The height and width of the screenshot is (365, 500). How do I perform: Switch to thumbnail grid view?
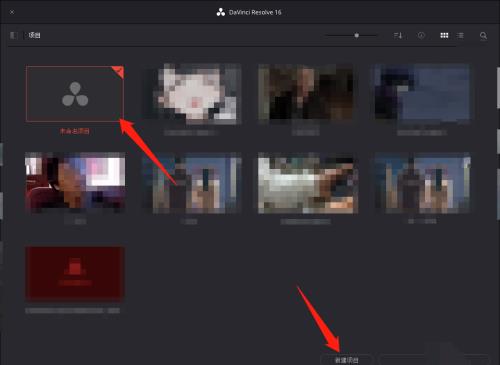pos(444,35)
